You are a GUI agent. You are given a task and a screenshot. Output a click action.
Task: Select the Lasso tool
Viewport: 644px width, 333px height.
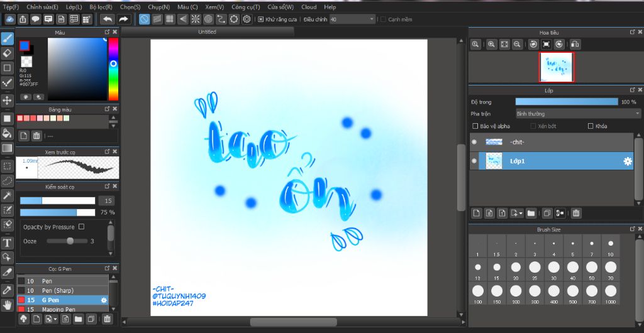coord(8,181)
